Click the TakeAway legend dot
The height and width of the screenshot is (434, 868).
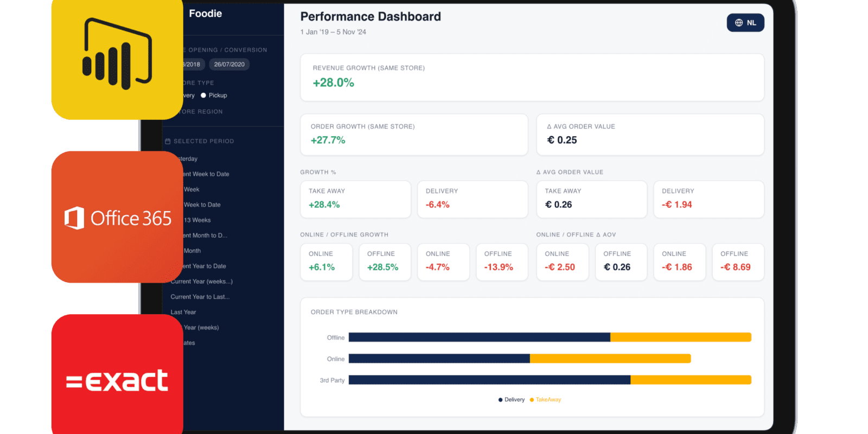click(532, 400)
